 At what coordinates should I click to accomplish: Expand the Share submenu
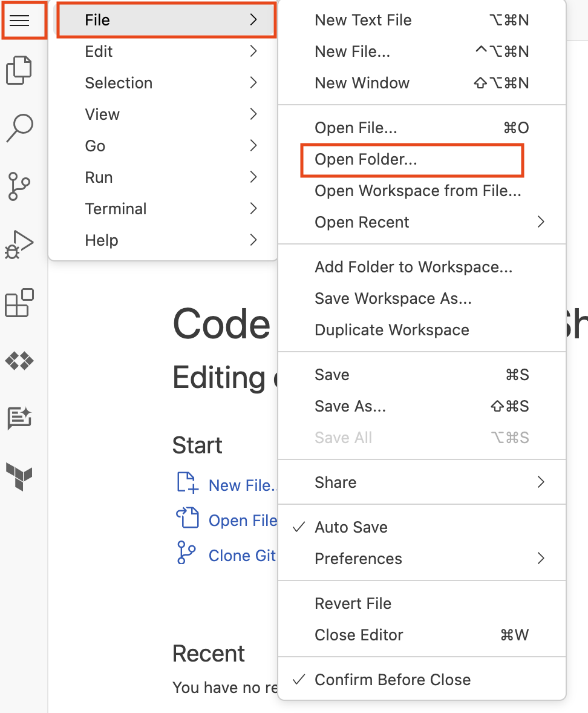[335, 482]
